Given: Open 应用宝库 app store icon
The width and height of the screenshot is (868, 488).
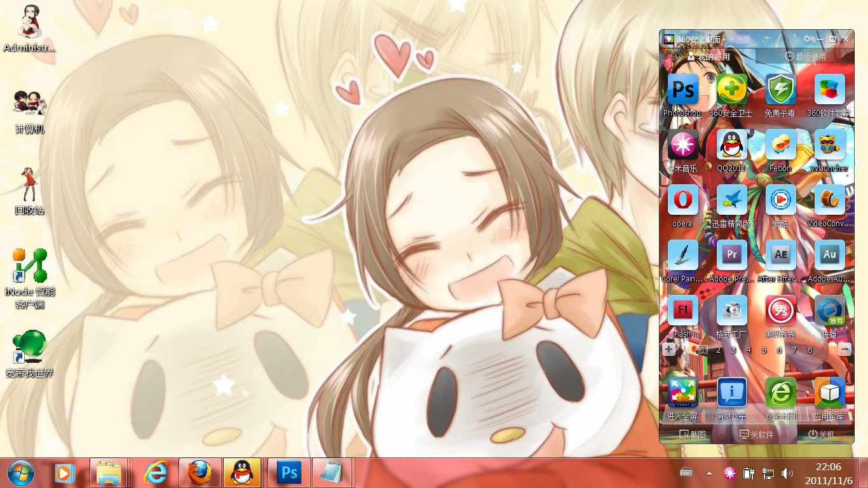Looking at the screenshot, I should 829,393.
